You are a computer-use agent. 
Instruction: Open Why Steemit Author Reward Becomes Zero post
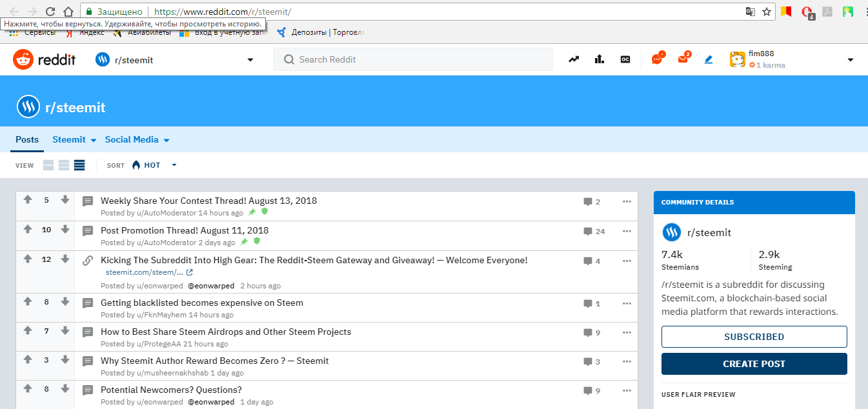tap(215, 361)
